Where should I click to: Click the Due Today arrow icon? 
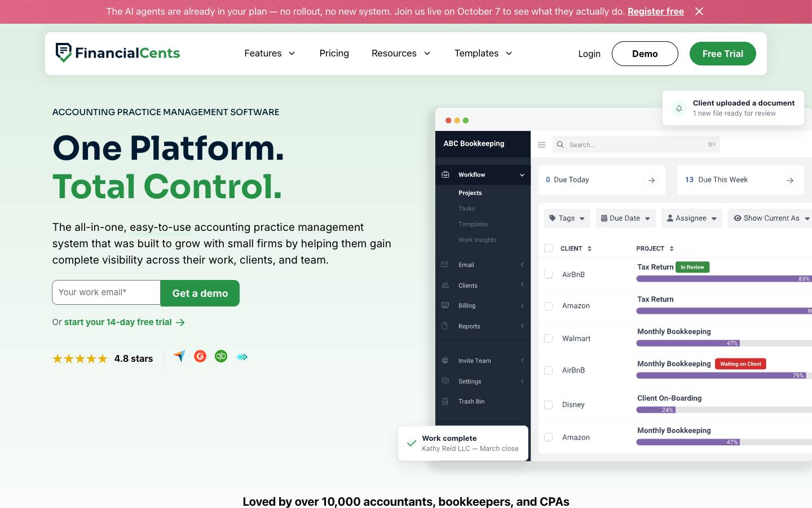[651, 180]
